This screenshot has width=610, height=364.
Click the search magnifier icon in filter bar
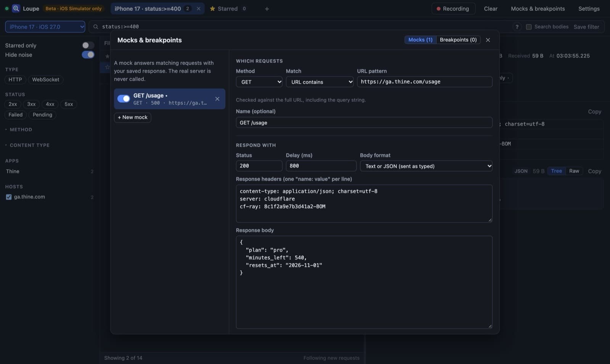click(x=96, y=27)
